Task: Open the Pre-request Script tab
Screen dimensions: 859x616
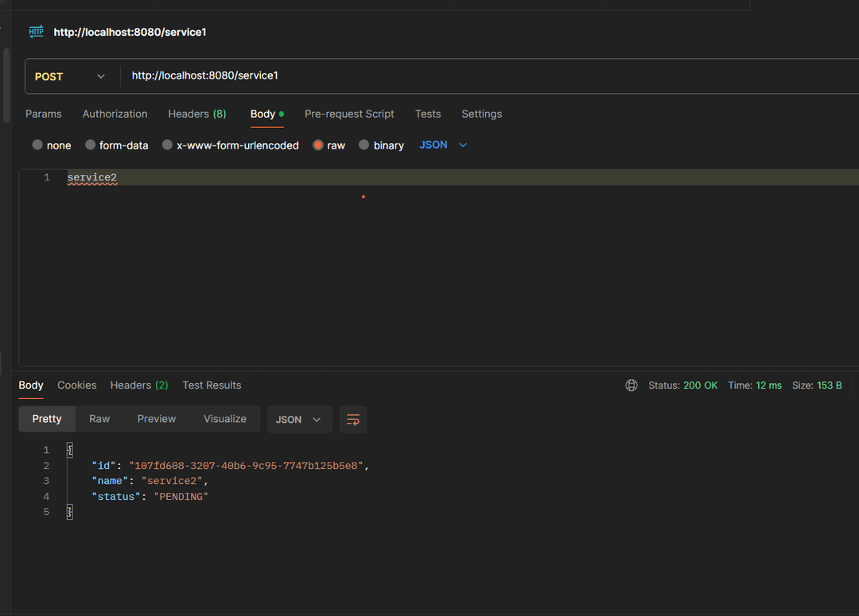Action: [x=349, y=114]
